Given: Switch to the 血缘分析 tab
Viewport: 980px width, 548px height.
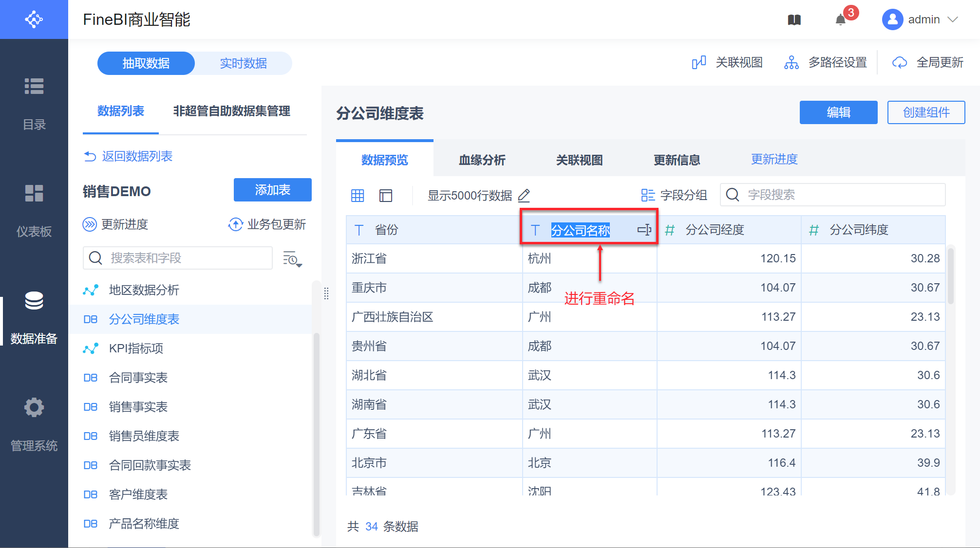Looking at the screenshot, I should (482, 160).
